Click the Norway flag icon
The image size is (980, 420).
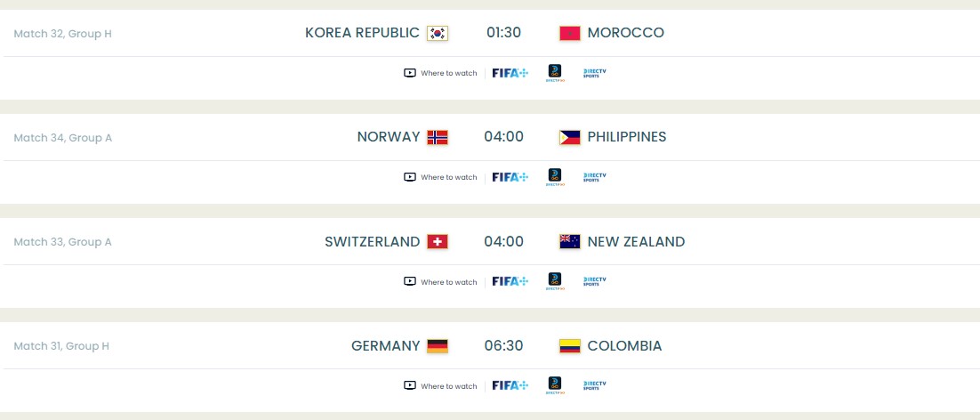438,137
